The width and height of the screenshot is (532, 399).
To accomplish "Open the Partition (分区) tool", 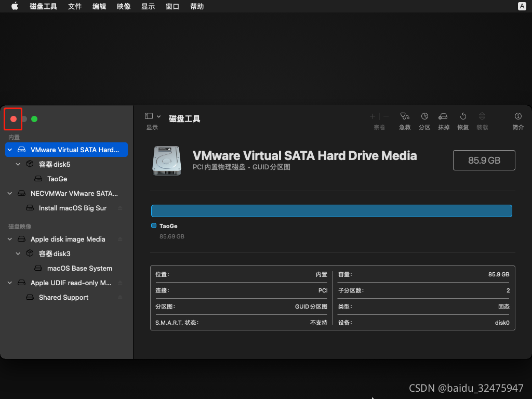I will click(424, 117).
